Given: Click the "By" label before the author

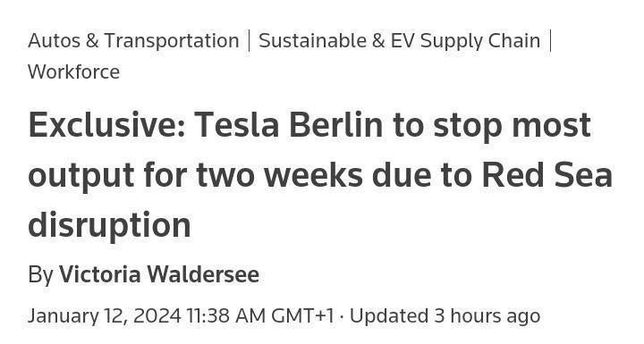Looking at the screenshot, I should 40,274.
